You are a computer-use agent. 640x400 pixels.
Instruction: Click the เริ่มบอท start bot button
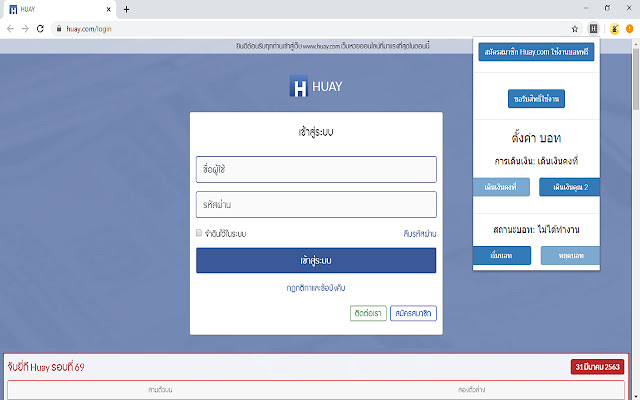pyautogui.click(x=502, y=256)
